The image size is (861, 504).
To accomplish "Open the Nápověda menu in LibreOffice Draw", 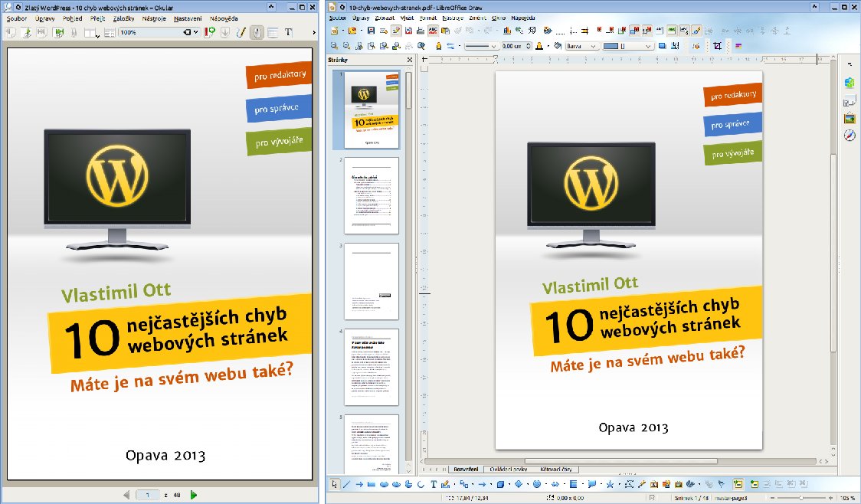I will point(522,18).
